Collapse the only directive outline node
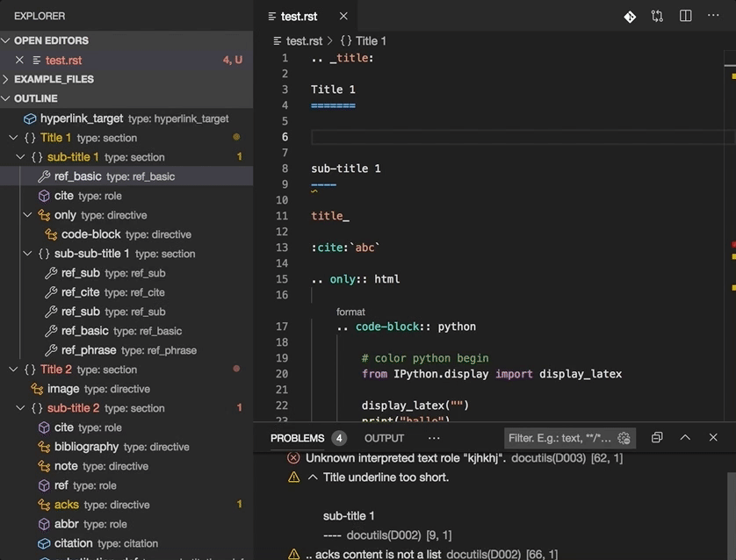736x560 pixels. [27, 215]
